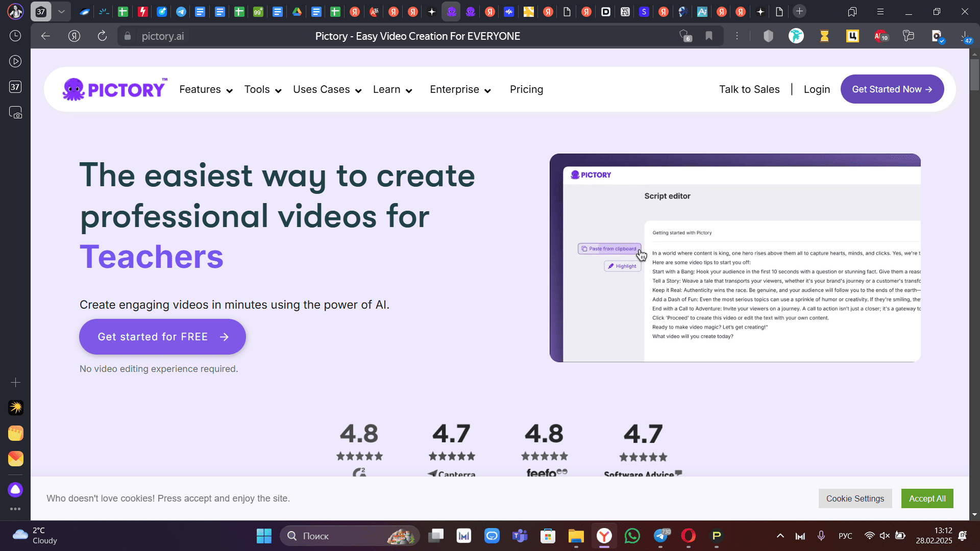Open a new browser tab with plus
Viewport: 980px width, 551px height.
(799, 11)
